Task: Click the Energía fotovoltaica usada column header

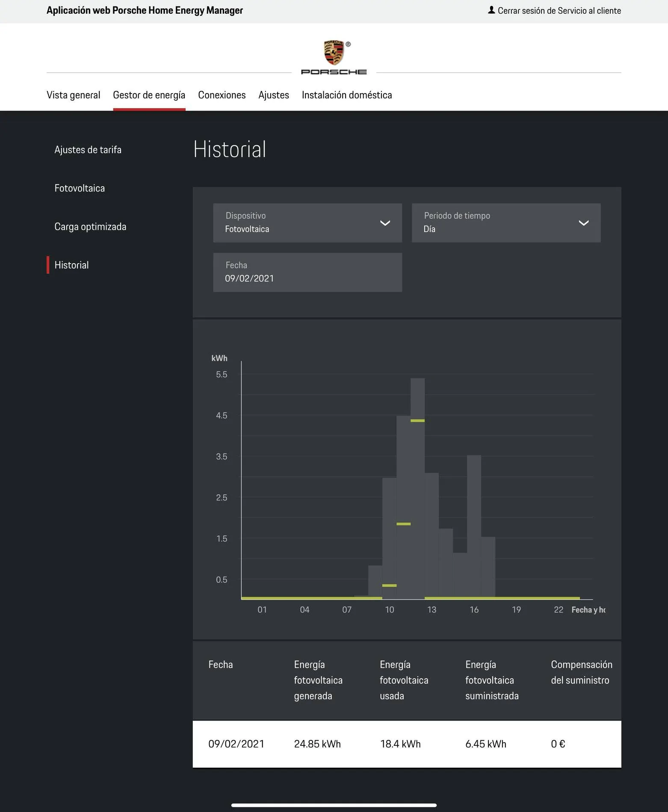Action: point(404,680)
